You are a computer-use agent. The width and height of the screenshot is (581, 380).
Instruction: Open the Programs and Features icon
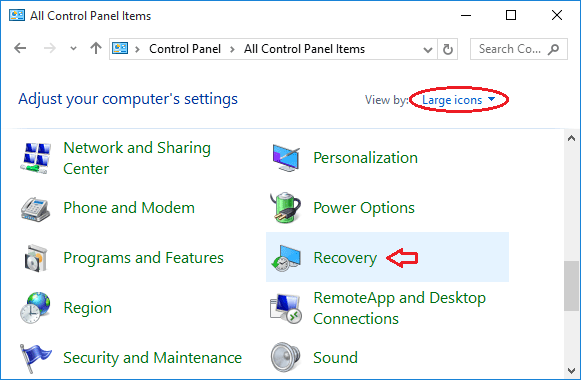36,258
